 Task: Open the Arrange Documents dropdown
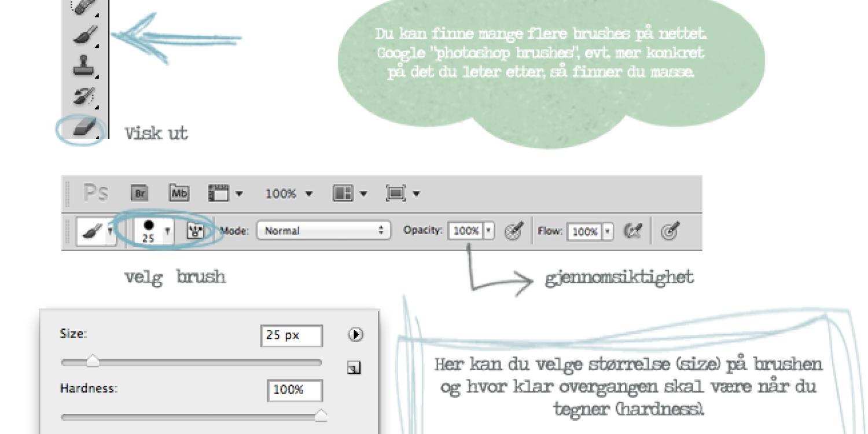pyautogui.click(x=350, y=194)
